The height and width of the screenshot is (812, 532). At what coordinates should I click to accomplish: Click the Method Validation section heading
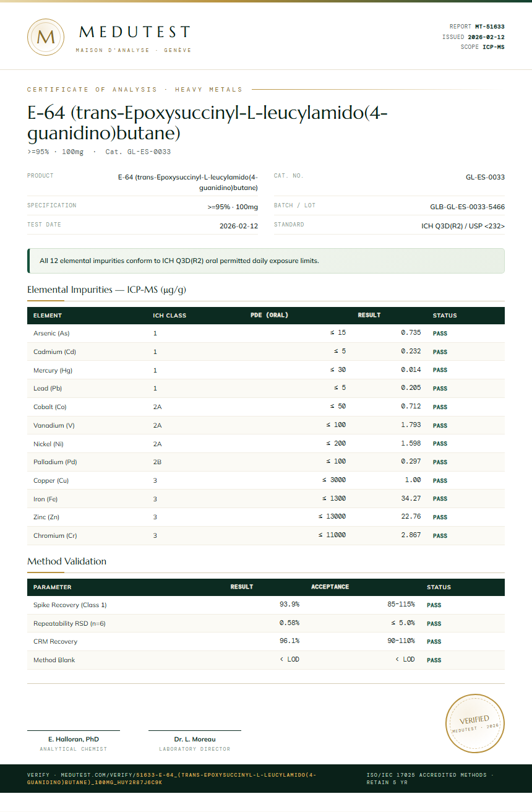[67, 561]
